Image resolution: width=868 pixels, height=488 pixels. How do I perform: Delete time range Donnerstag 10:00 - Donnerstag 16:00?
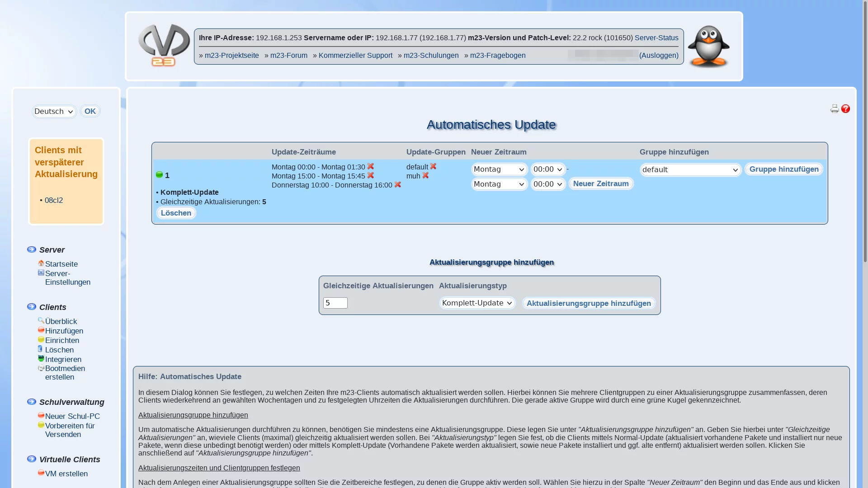coord(398,184)
